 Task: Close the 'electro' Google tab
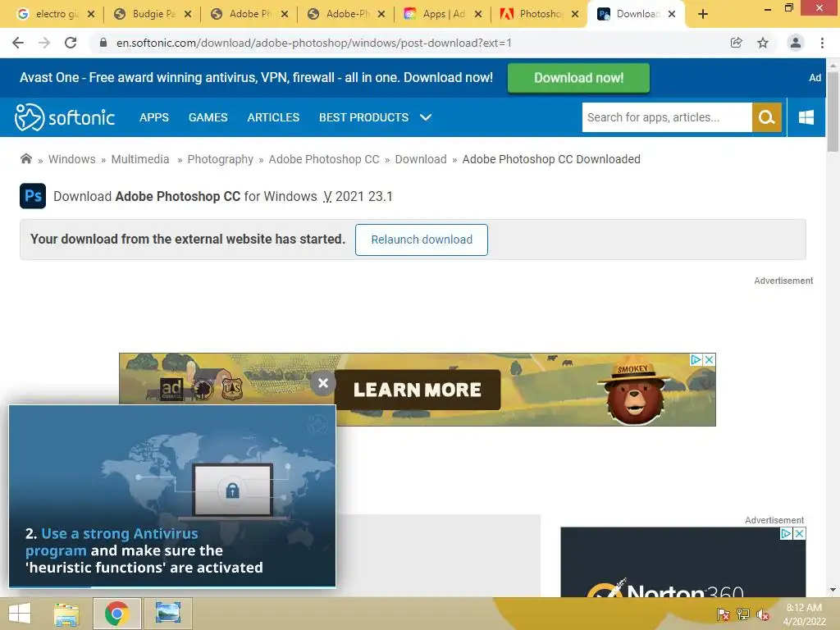[91, 14]
